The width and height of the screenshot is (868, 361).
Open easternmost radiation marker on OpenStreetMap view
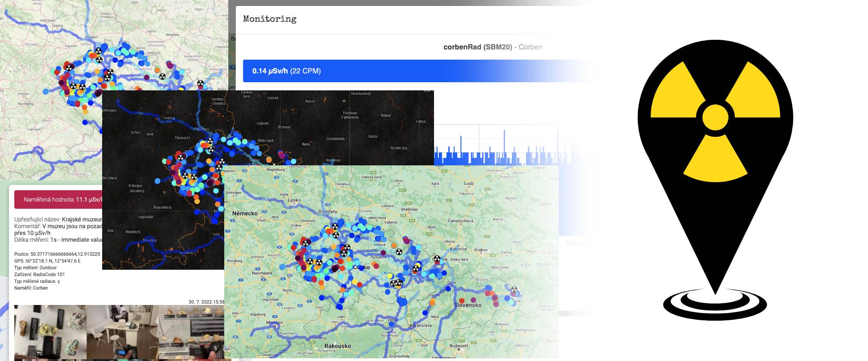[200, 83]
